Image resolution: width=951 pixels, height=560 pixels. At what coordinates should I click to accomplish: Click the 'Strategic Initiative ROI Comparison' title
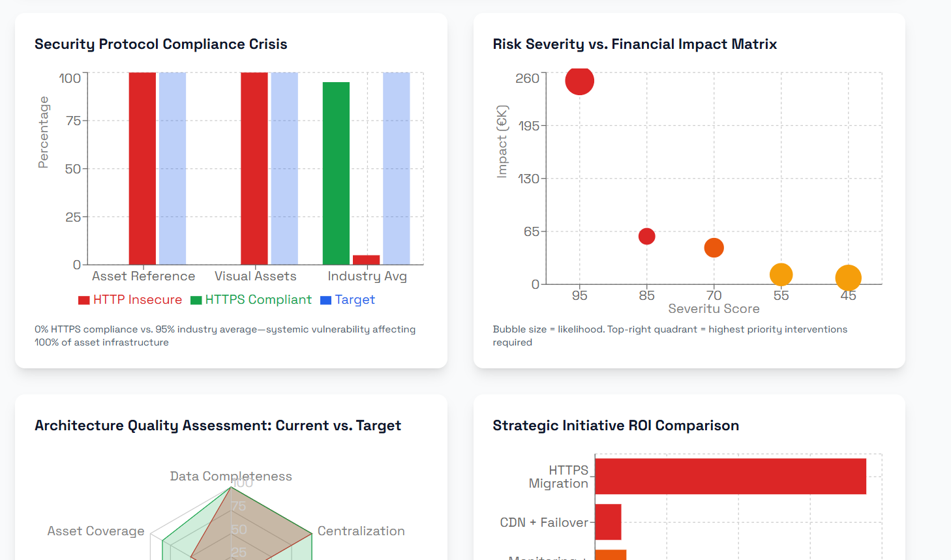tap(616, 426)
